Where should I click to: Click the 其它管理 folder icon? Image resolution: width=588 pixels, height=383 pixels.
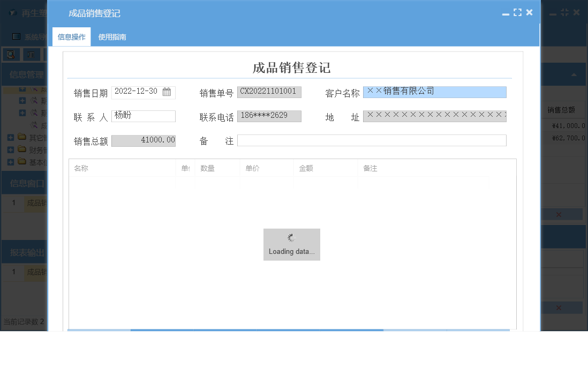coord(21,138)
